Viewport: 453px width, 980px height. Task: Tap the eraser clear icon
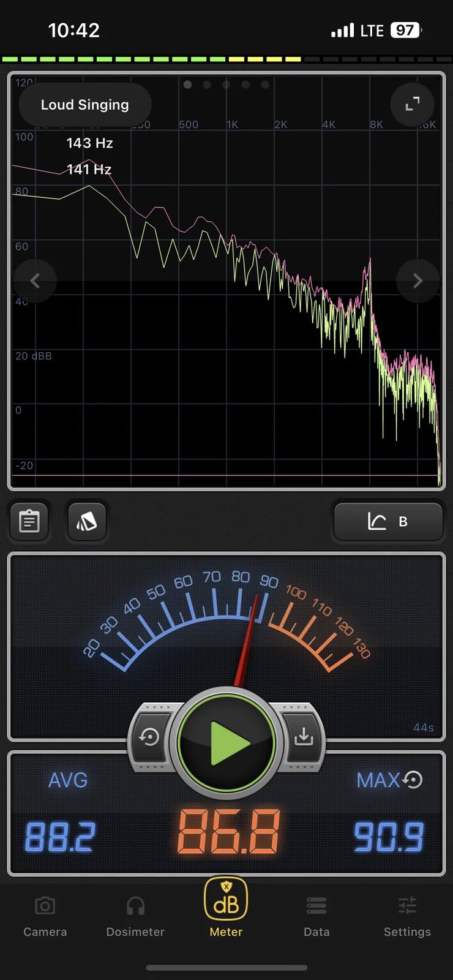pyautogui.click(x=86, y=521)
